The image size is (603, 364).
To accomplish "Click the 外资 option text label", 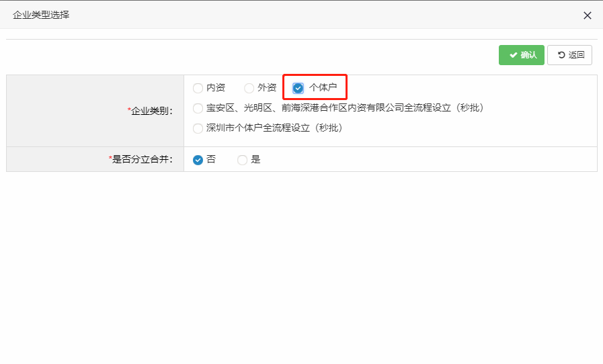I will point(267,88).
